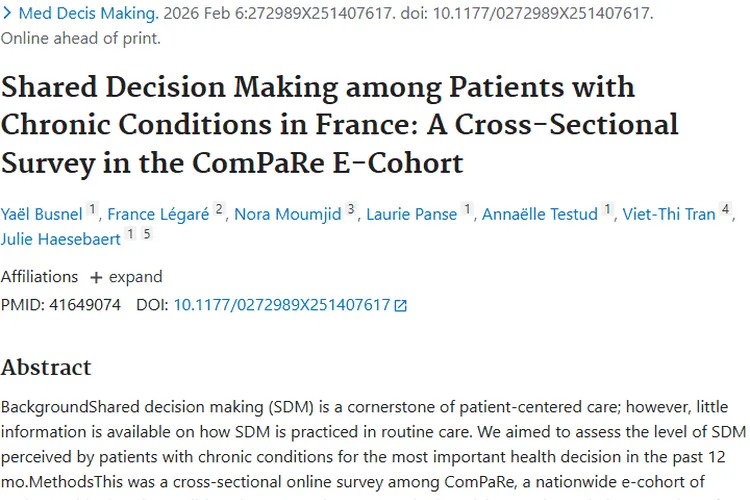
Task: Click affiliation superscript 3 after Nora Moumjid
Action: coord(351,210)
